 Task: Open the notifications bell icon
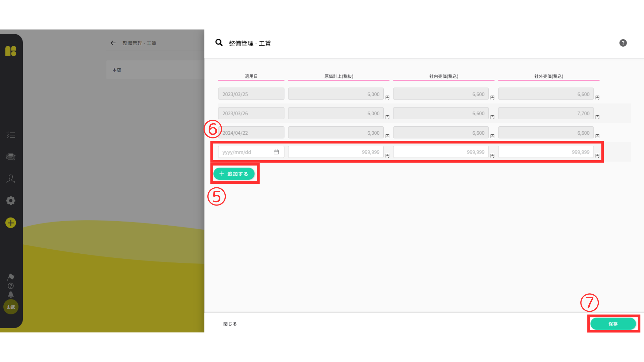[11, 295]
